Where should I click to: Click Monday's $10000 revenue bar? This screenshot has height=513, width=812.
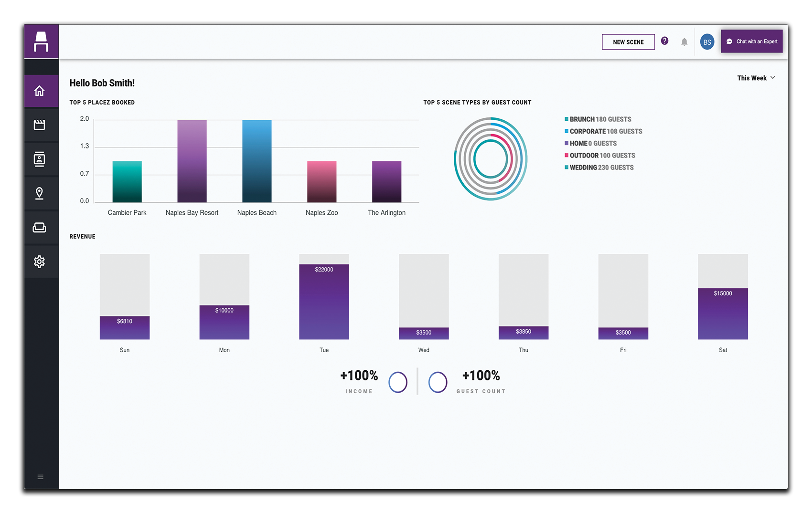click(224, 323)
